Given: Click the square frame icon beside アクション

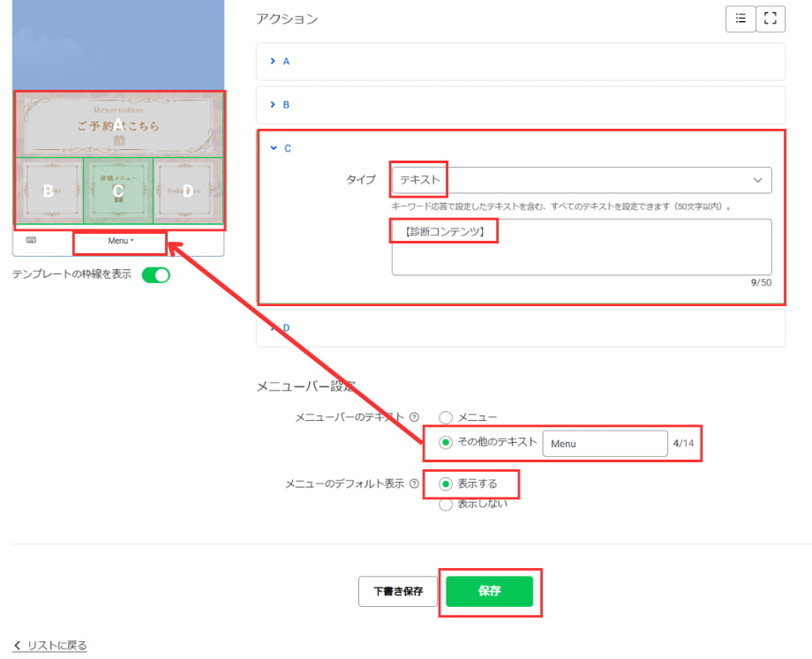Looking at the screenshot, I should point(771,19).
